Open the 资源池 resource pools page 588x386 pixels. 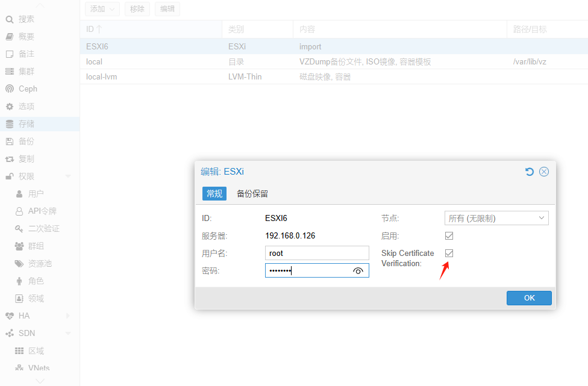click(x=40, y=264)
